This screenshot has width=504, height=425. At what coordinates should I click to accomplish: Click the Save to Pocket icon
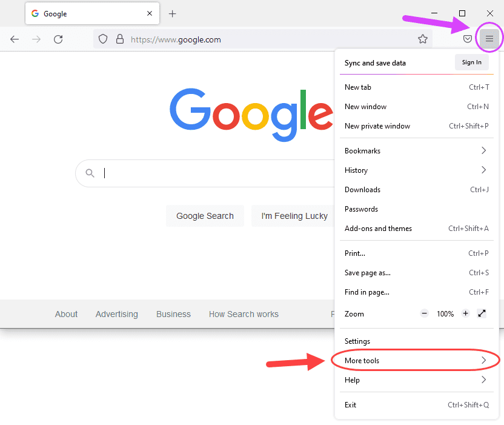(x=468, y=39)
